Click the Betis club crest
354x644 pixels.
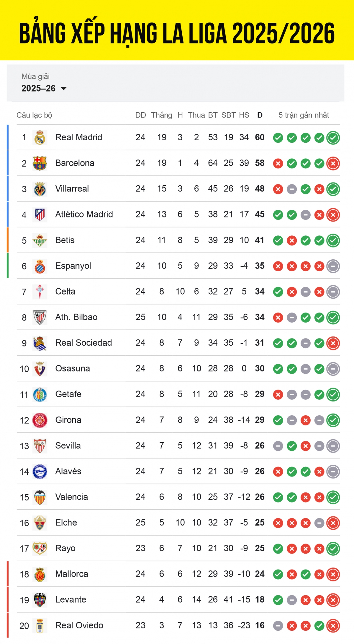[40, 240]
